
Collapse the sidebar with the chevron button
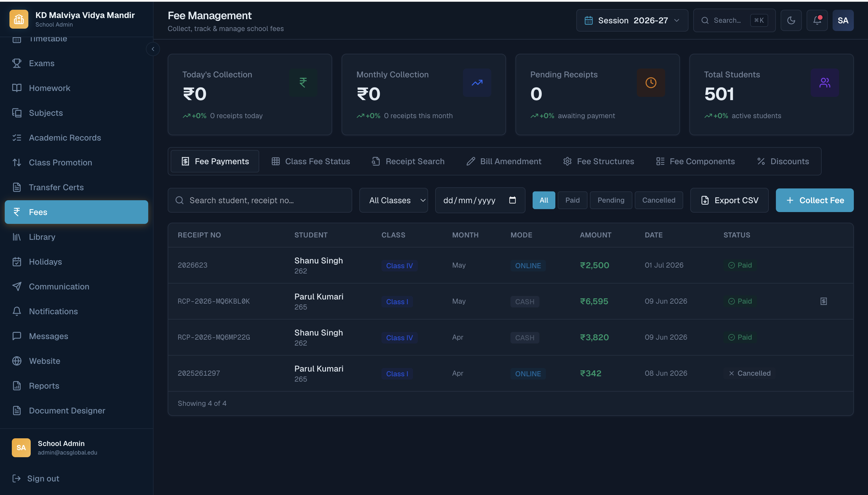pyautogui.click(x=153, y=49)
